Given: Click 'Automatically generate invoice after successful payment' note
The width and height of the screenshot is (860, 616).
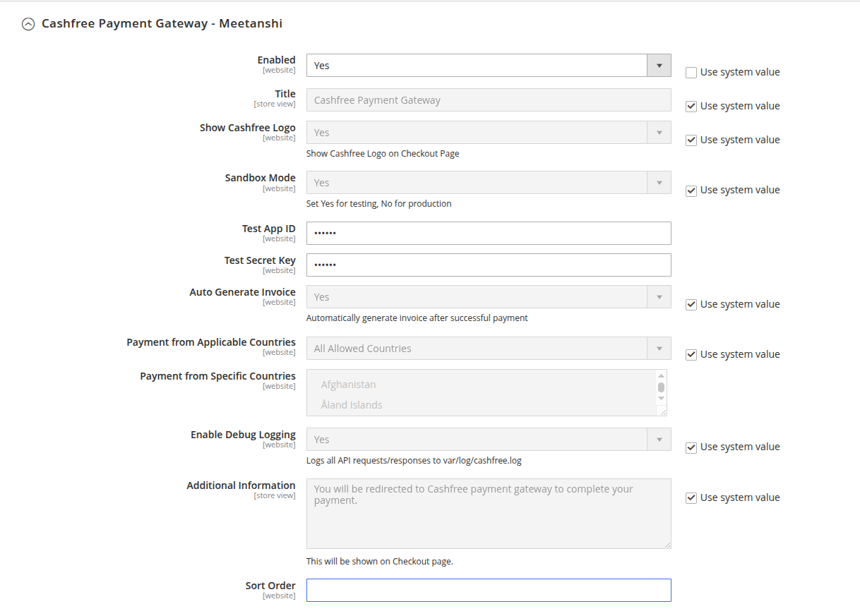Looking at the screenshot, I should pos(417,318).
